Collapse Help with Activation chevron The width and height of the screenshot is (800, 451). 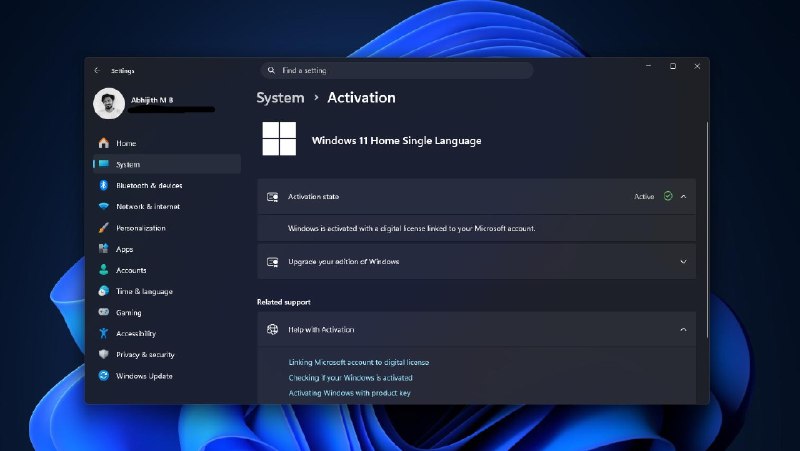coord(683,330)
